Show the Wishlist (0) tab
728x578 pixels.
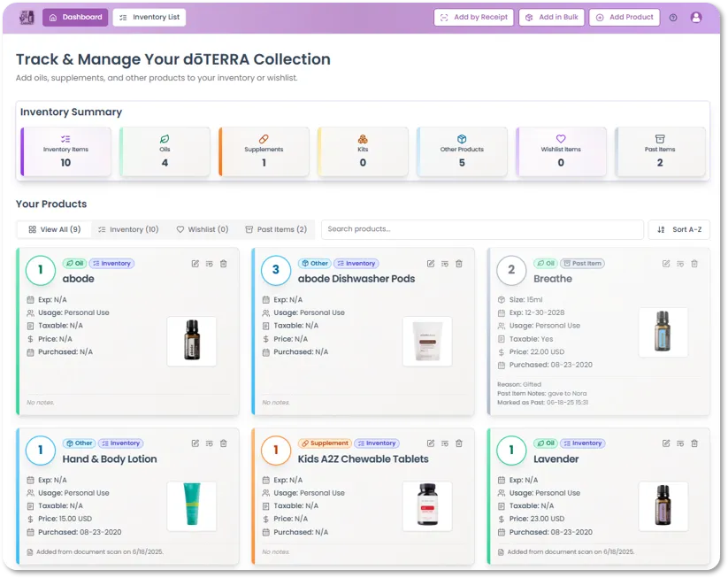[203, 229]
